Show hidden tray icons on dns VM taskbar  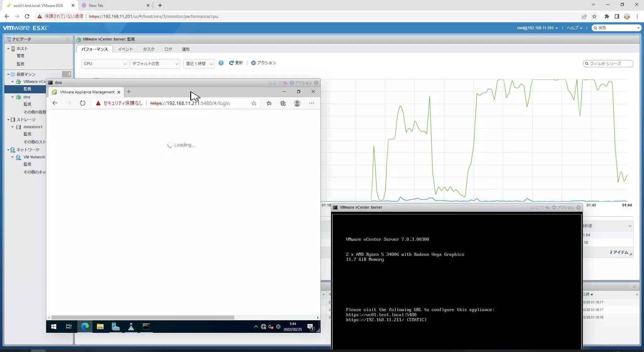(256, 327)
